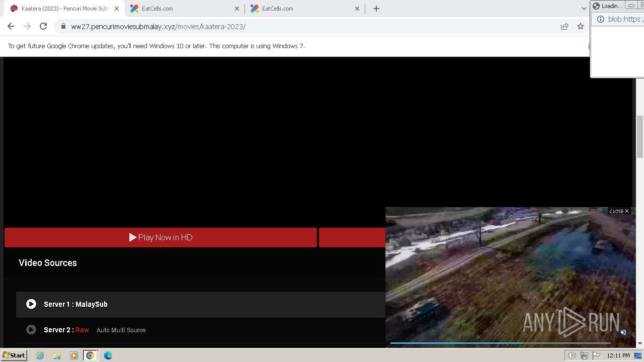Screen dimensions: 644x362
Task: Close the second EatCells.com tab
Action: (357, 9)
